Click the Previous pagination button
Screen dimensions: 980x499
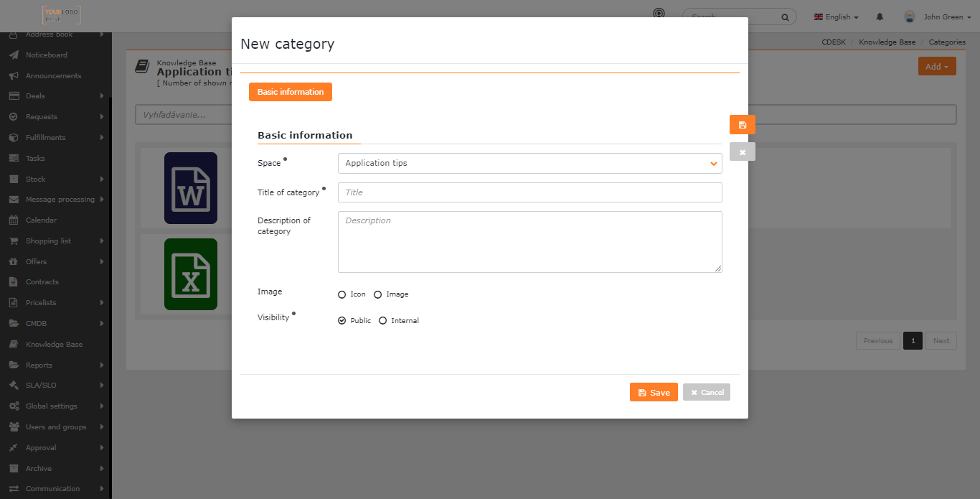click(x=878, y=340)
